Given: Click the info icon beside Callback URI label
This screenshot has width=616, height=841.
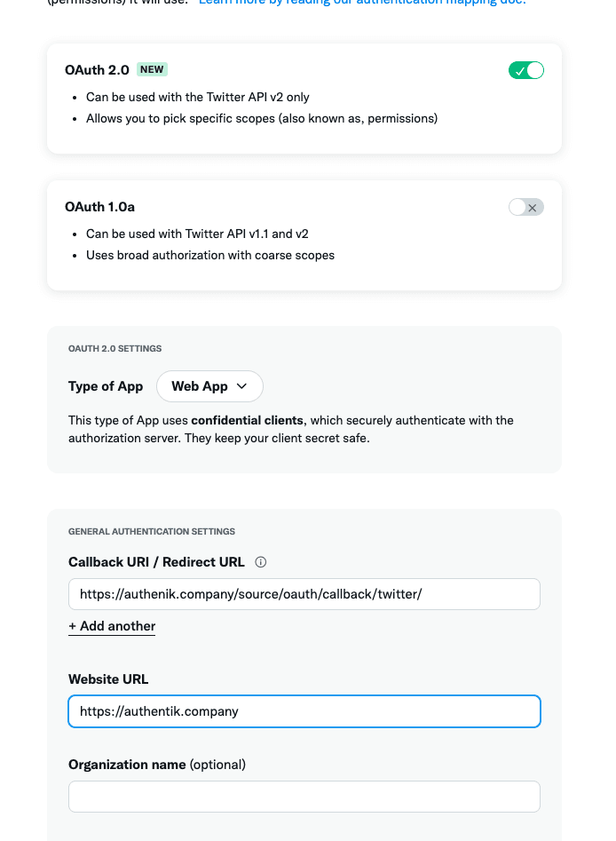Looking at the screenshot, I should point(261,562).
